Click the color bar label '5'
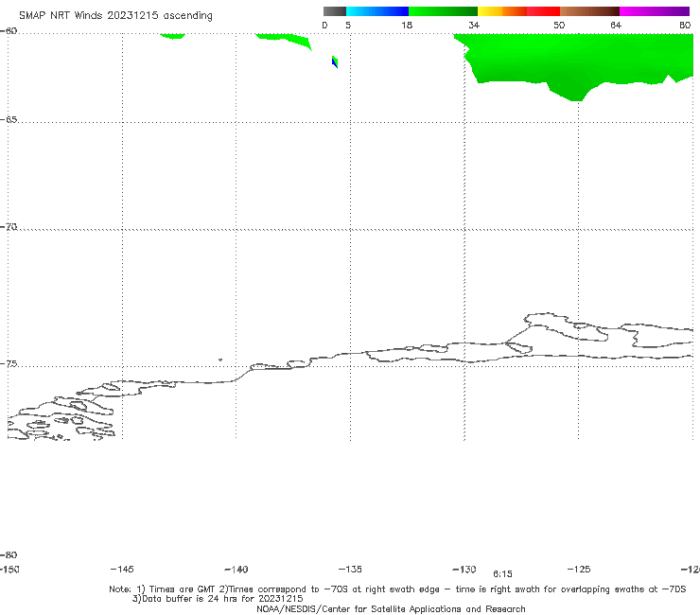This screenshot has height=615, width=700. (x=348, y=25)
